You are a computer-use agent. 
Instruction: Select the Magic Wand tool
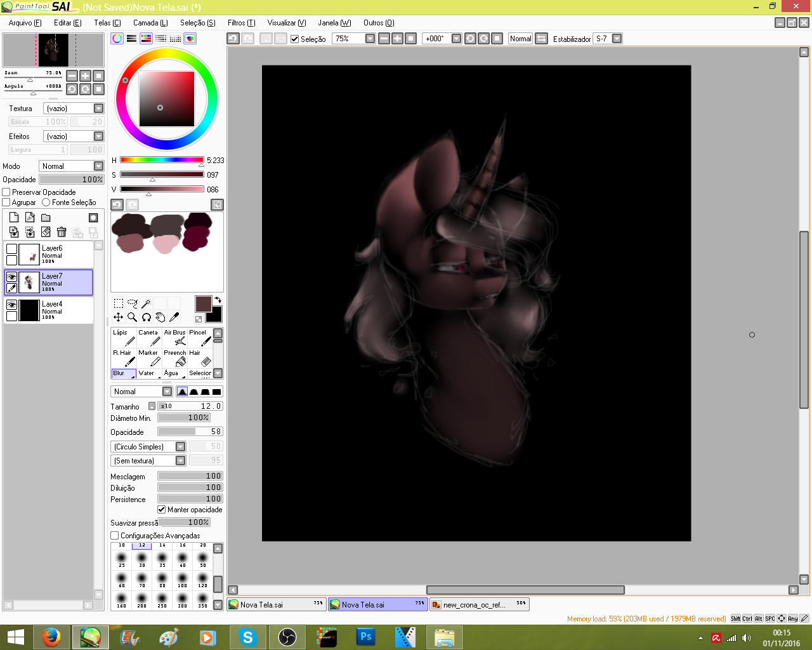146,303
